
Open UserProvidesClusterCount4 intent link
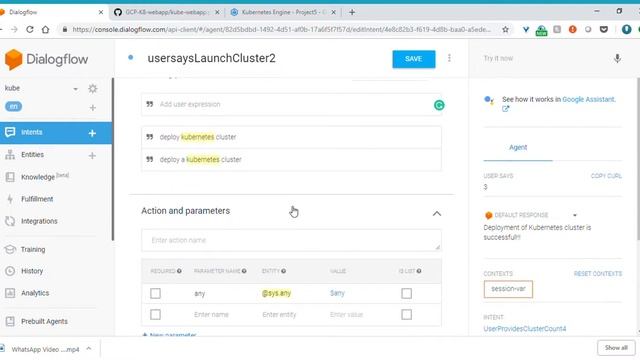pyautogui.click(x=525, y=329)
